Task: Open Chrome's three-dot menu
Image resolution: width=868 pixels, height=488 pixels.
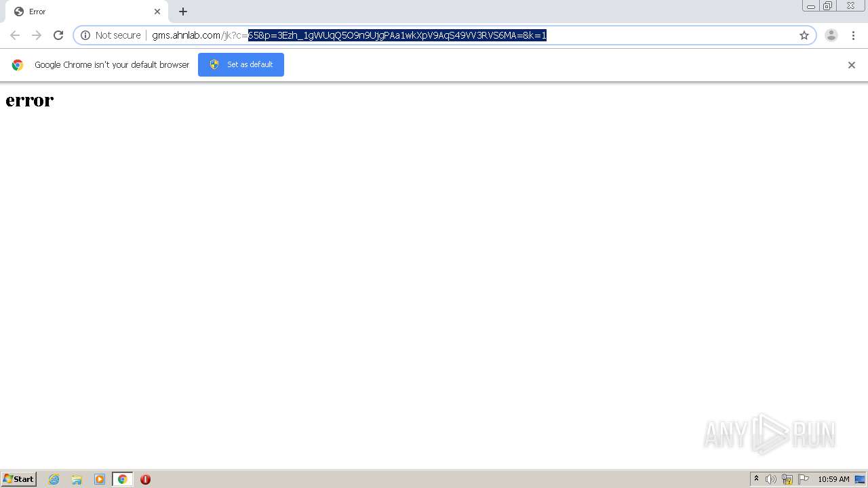Action: pos(853,35)
